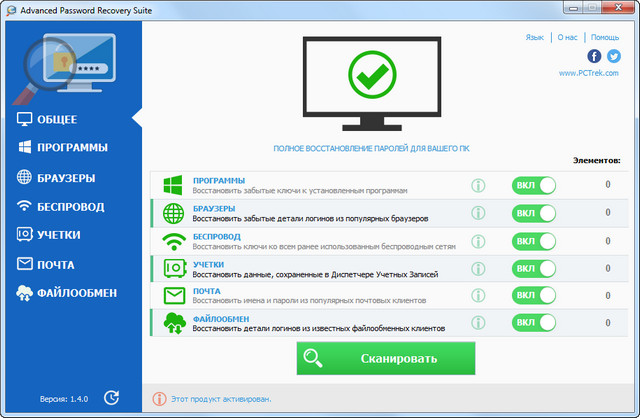Toggle the ФАЙЛООБМЕН ВКЛ switch
640x418 pixels.
534,322
